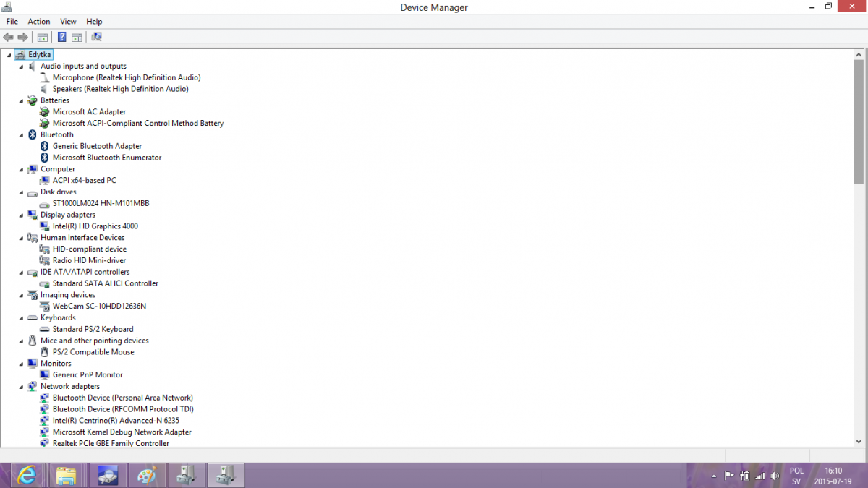868x488 pixels.
Task: Click the network signal tray icon
Action: point(760,476)
